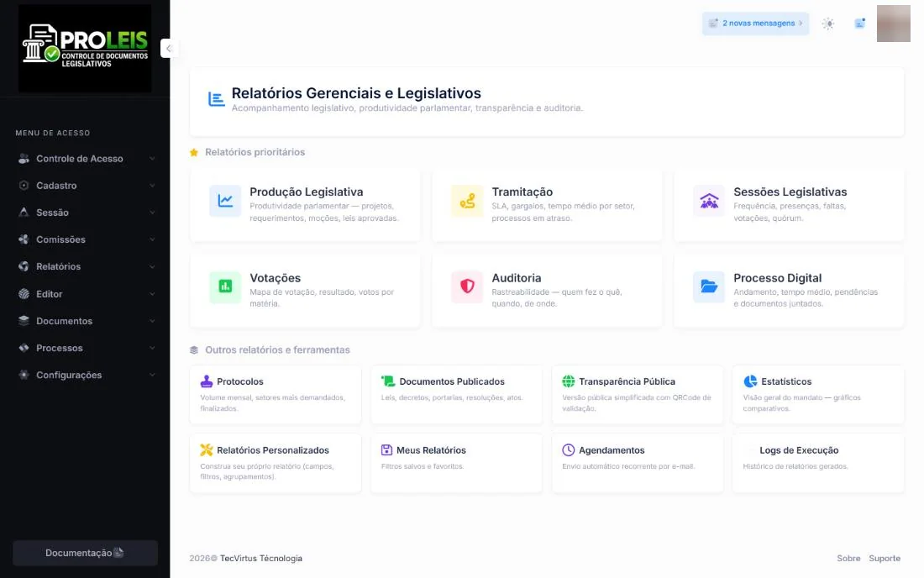This screenshot has width=924, height=578.
Task: Expand Controle de Acesso chevron
Action: 152,159
